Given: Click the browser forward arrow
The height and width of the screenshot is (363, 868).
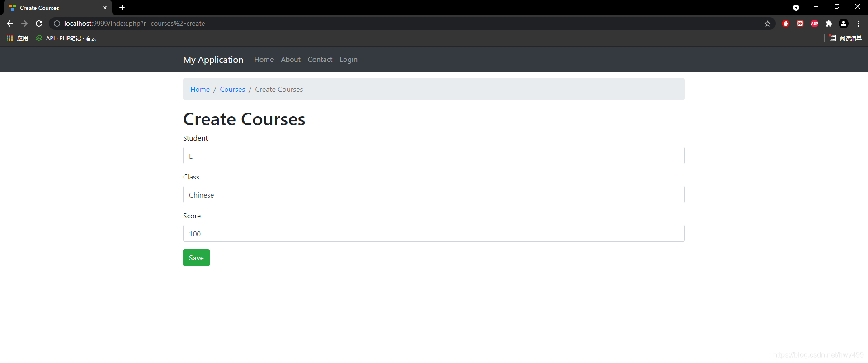Looking at the screenshot, I should 24,24.
